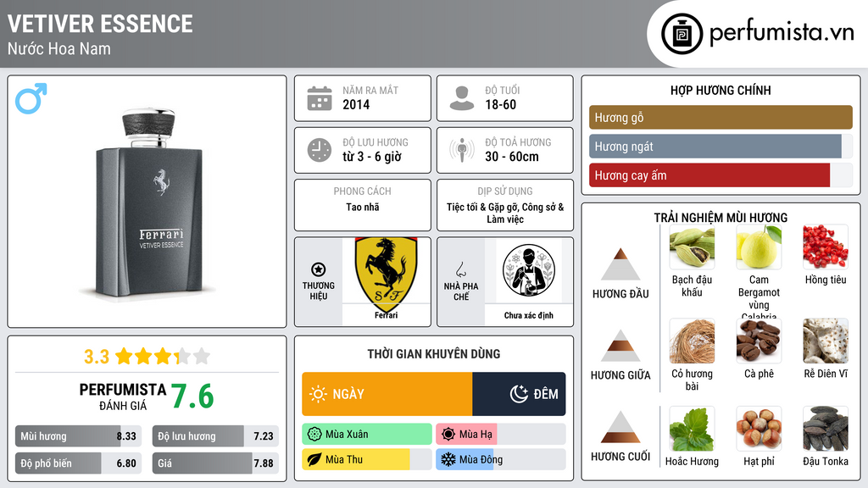
Task: Click the Tiệc tối & Gặp gỡ occasion text
Action: click(x=505, y=213)
